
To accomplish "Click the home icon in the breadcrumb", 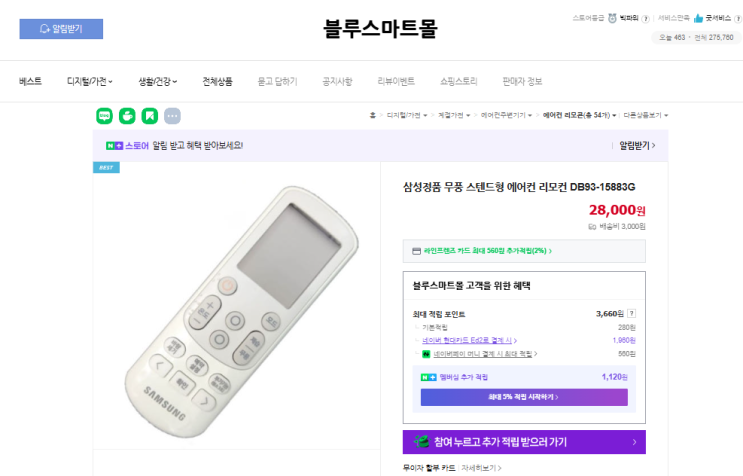I will pos(373,115).
